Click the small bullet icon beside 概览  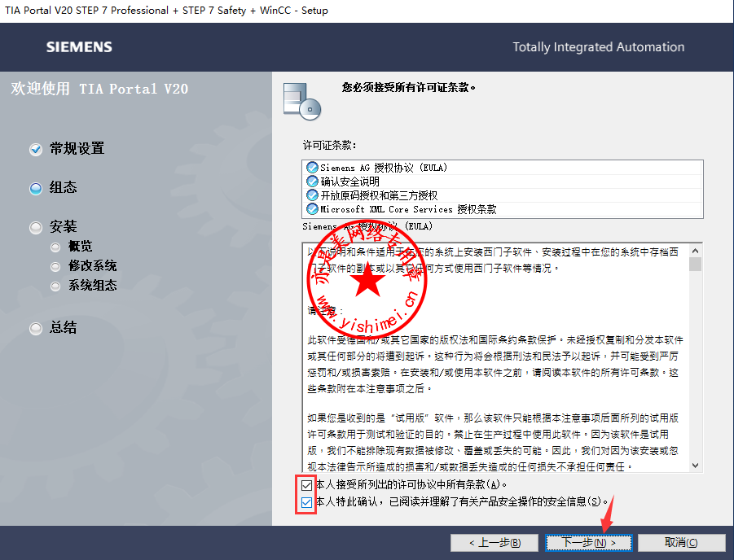pos(55,247)
